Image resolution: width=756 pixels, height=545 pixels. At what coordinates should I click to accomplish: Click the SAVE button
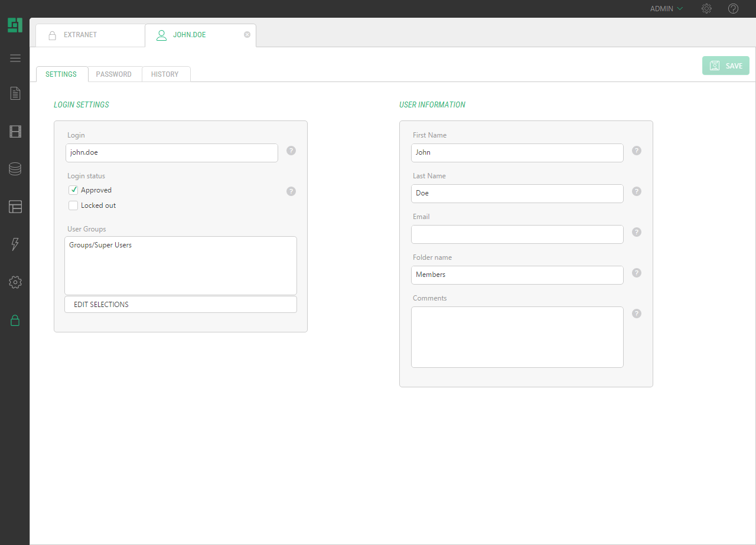pos(725,66)
